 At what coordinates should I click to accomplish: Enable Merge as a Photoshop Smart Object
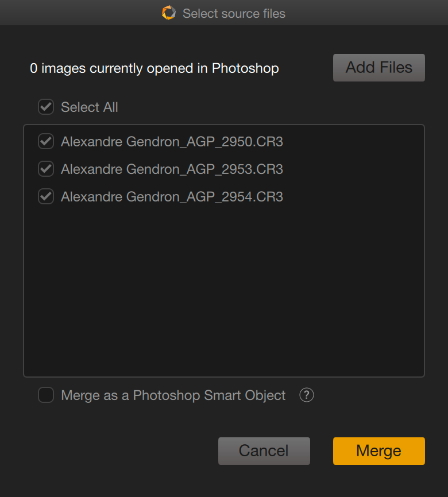pyautogui.click(x=46, y=395)
